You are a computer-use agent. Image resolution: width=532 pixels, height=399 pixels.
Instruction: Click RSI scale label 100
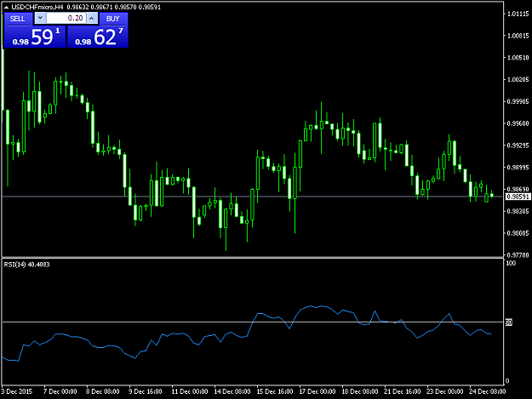pos(511,263)
